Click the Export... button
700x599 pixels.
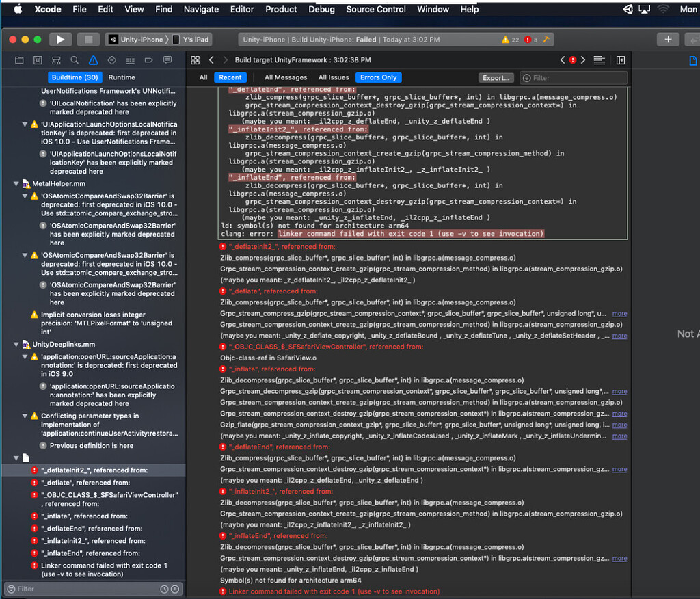(496, 77)
